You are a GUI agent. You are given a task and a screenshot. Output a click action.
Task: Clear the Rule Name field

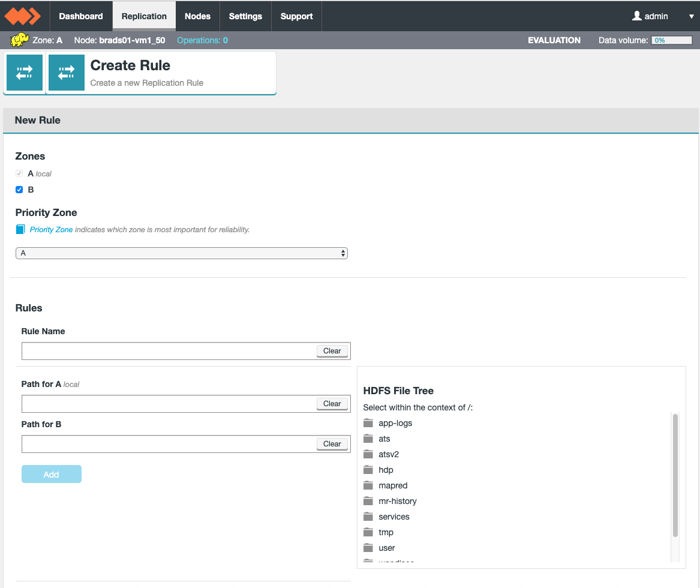(x=332, y=351)
